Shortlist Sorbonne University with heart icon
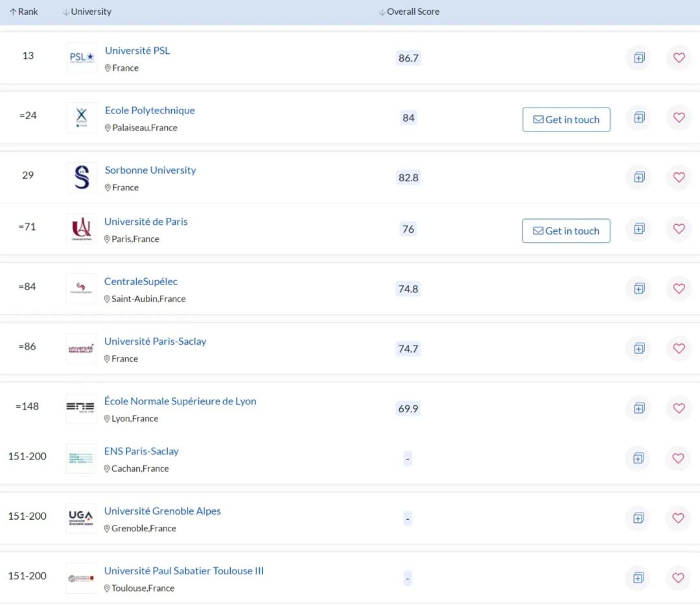 [x=679, y=177]
